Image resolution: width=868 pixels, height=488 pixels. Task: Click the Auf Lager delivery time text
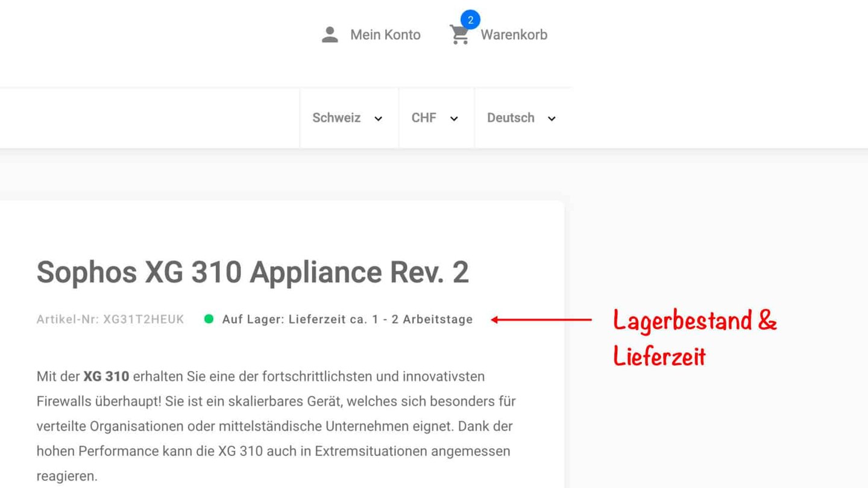[347, 319]
